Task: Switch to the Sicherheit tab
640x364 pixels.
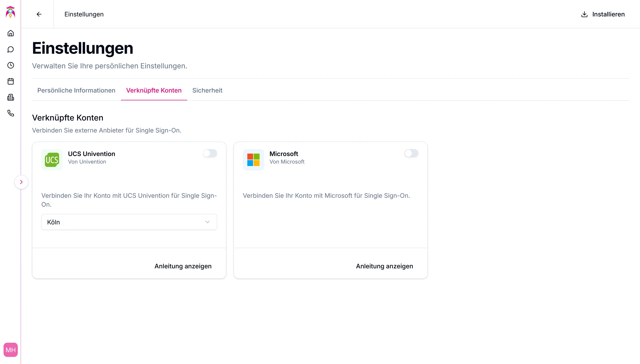Action: tap(207, 90)
